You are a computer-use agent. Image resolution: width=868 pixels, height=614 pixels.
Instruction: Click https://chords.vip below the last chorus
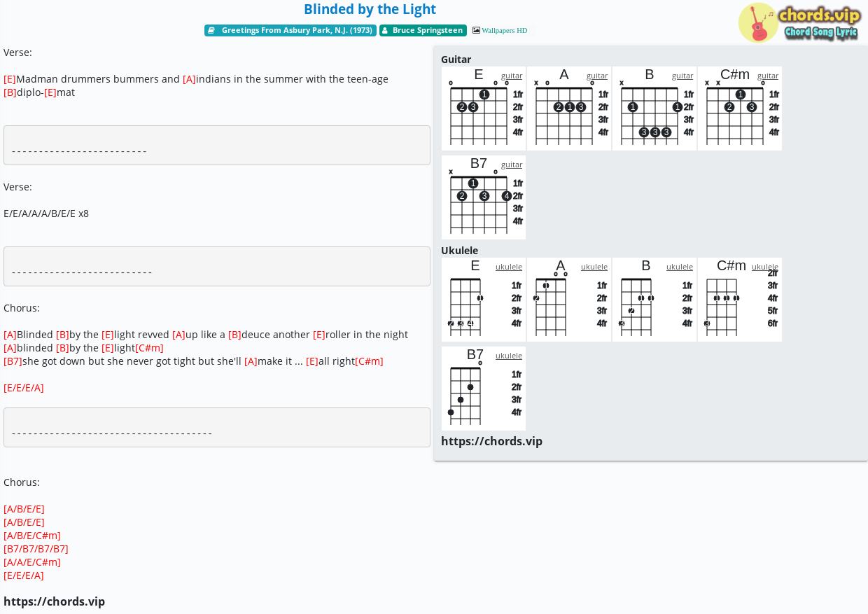[54, 601]
